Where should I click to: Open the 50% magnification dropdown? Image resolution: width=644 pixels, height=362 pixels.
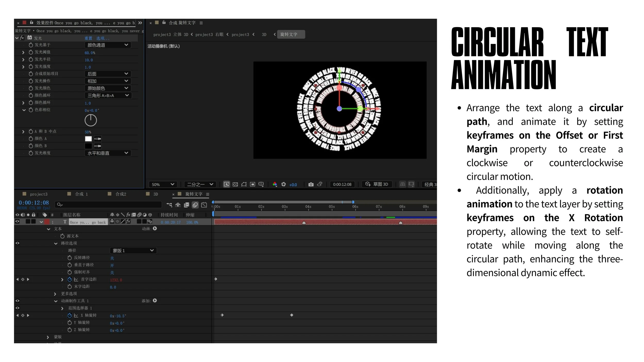pyautogui.click(x=163, y=184)
